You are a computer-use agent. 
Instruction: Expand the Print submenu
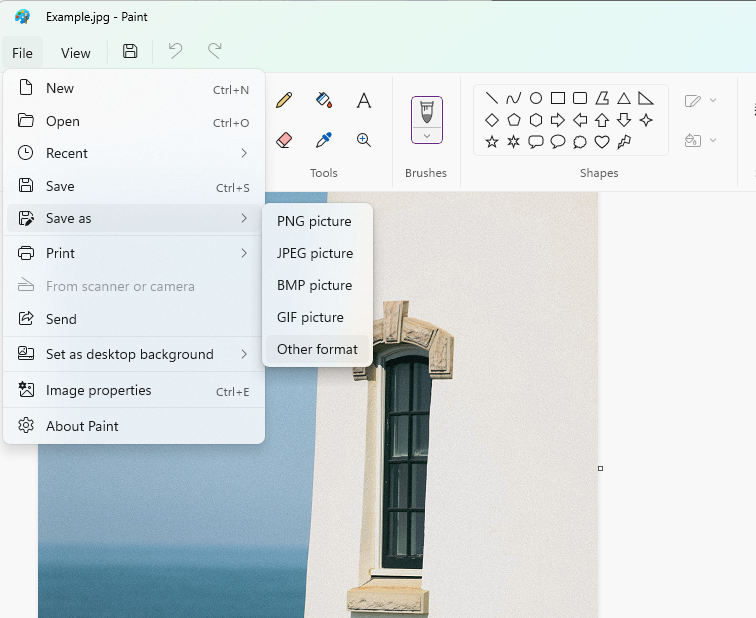click(134, 253)
